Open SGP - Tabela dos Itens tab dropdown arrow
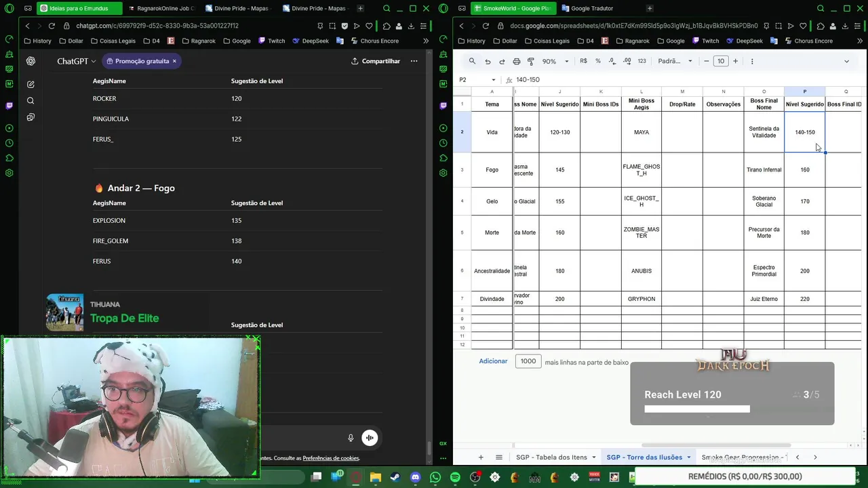Screen dimensions: 868x488 (594, 457)
